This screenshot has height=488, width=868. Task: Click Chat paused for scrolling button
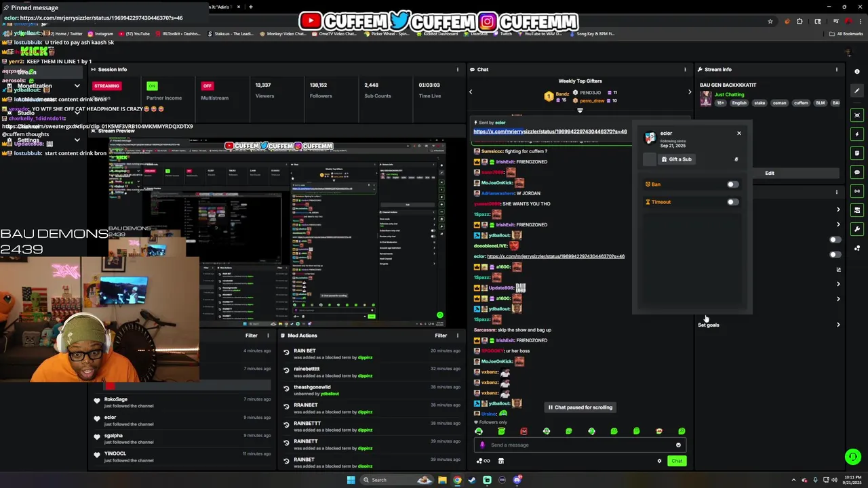[580, 407]
